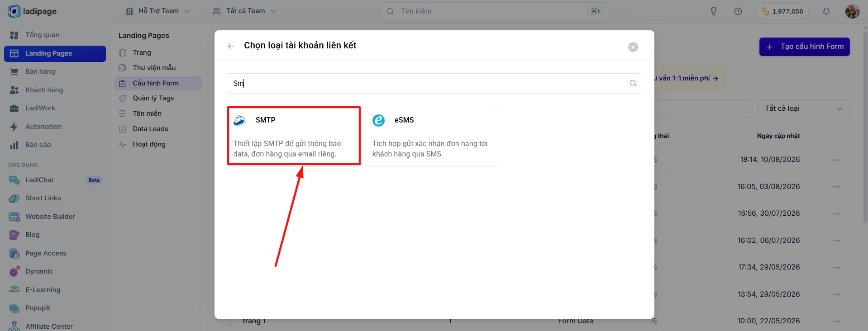The width and height of the screenshot is (868, 331).
Task: Open the tư vấn 1-1 miễn phí link
Action: 686,78
